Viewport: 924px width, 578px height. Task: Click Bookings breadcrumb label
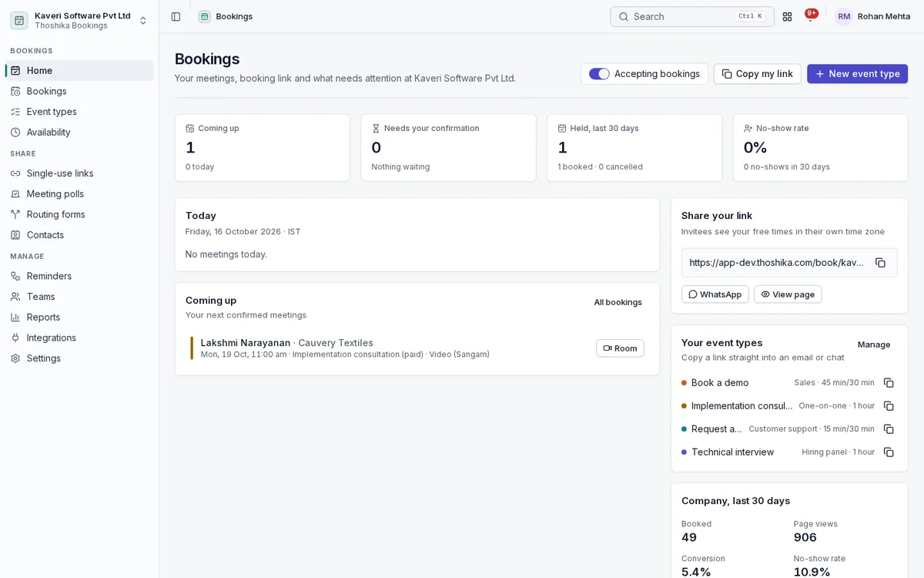click(x=234, y=16)
